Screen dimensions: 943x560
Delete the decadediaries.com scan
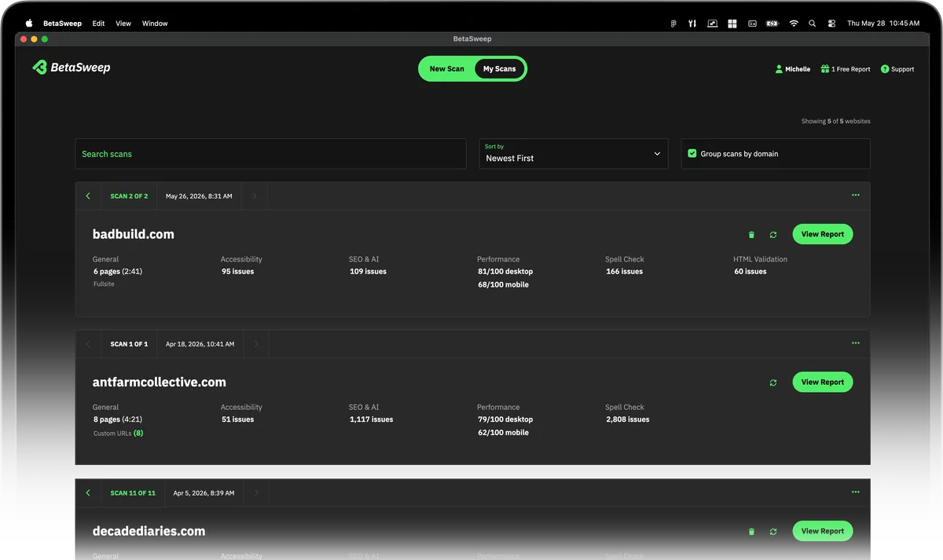pos(751,532)
